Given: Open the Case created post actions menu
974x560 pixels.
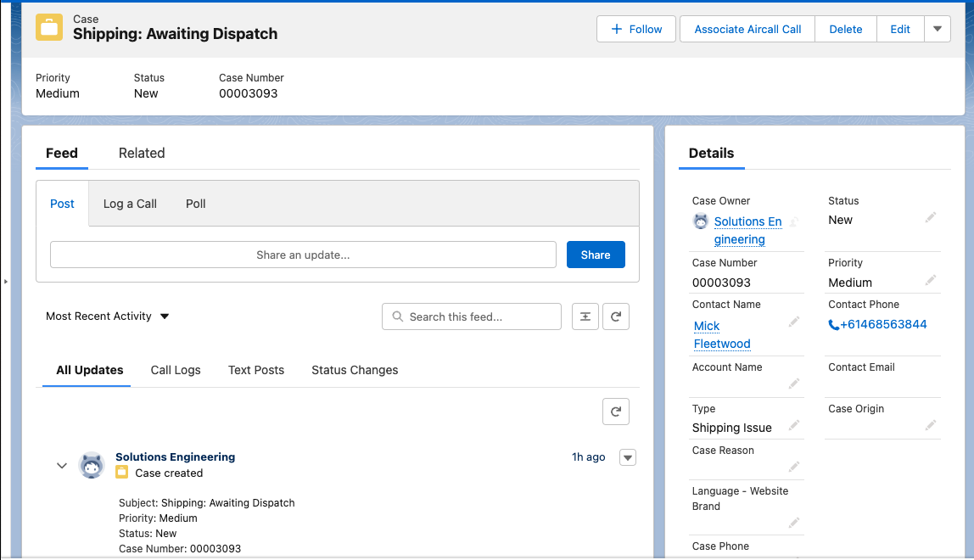Looking at the screenshot, I should point(628,457).
